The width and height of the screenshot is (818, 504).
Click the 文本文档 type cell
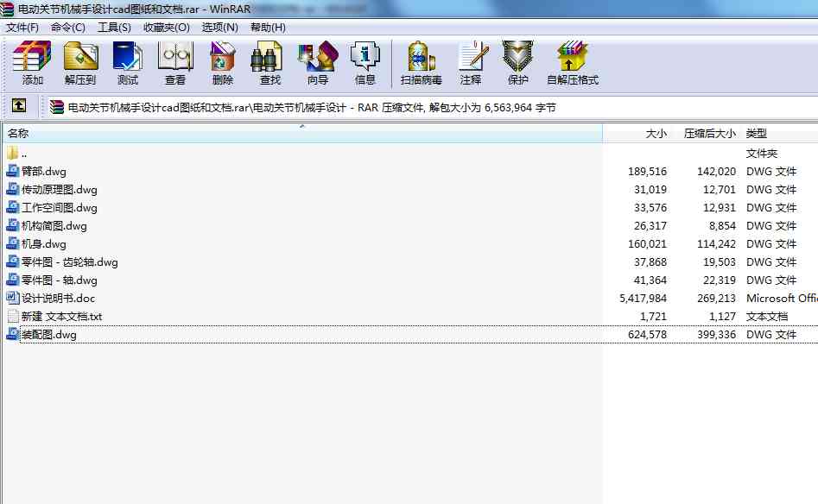point(767,317)
